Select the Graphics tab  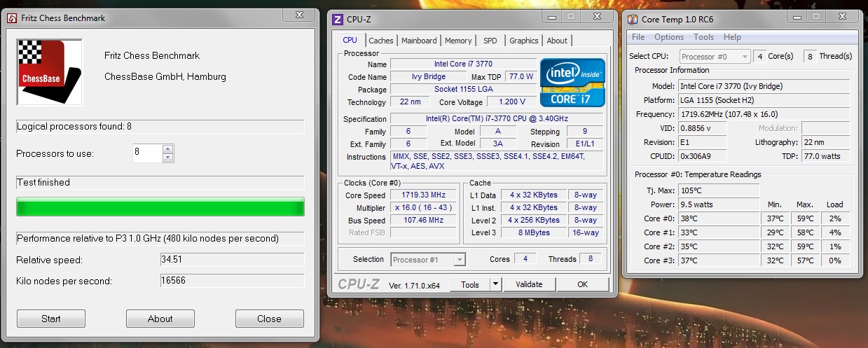[x=523, y=41]
